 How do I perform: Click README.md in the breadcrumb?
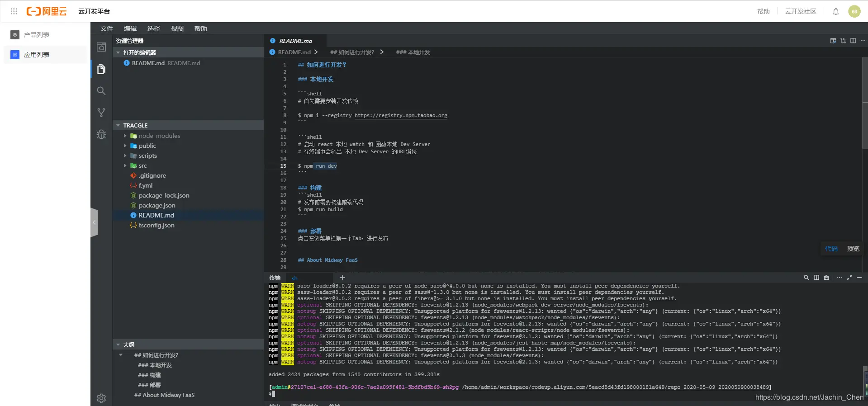pyautogui.click(x=294, y=52)
